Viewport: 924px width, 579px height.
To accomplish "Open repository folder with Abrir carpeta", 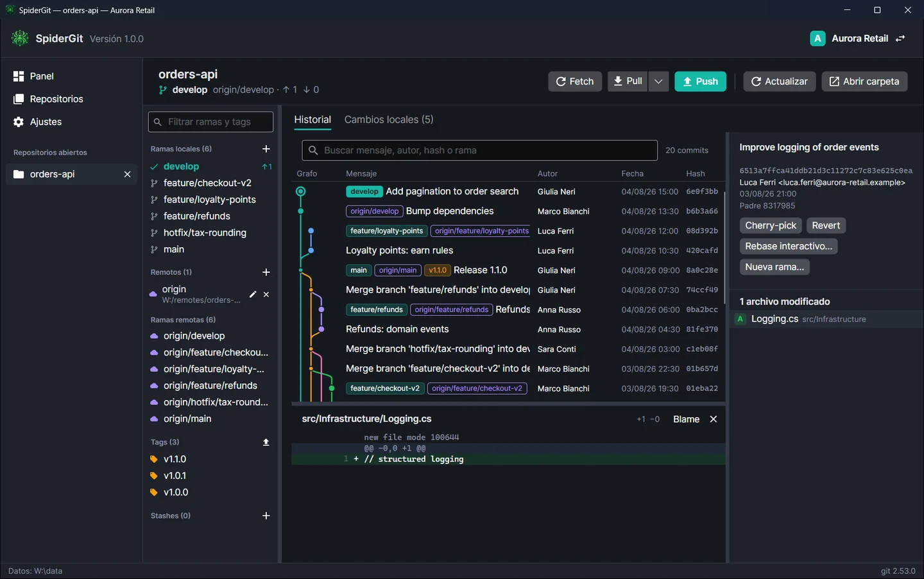I will (864, 82).
